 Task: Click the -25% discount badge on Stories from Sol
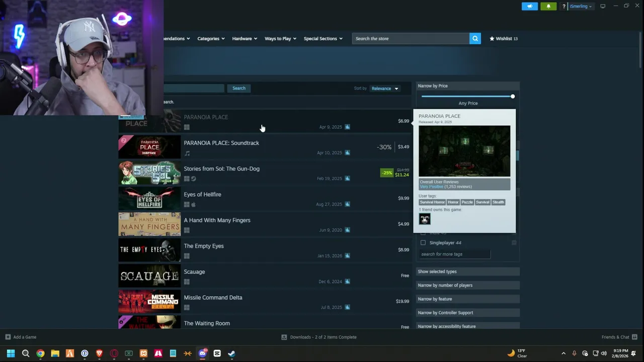tap(386, 173)
